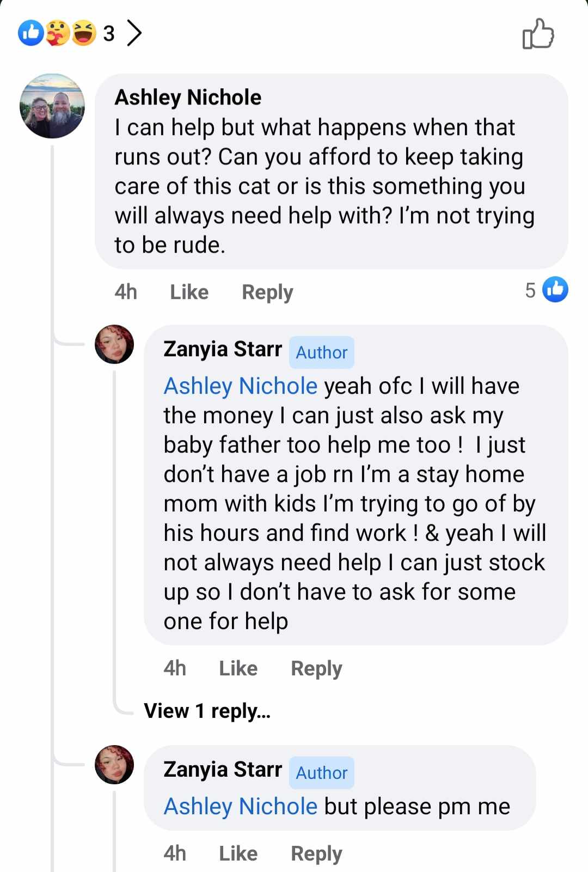Expand reactions list with the chevron arrow
The height and width of the screenshot is (872, 588).
click(134, 33)
